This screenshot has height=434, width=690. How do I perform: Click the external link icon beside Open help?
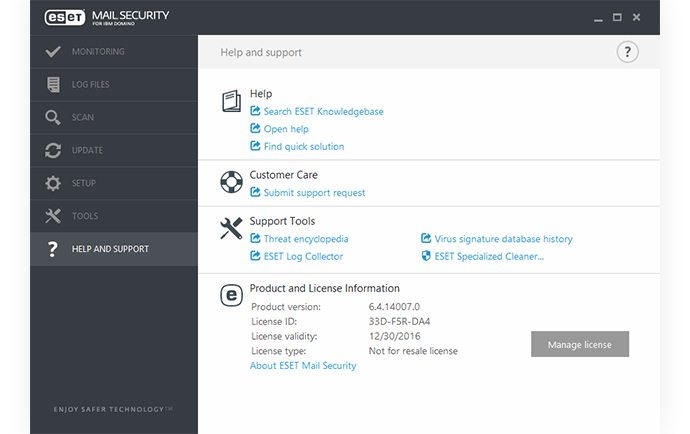[x=255, y=129]
